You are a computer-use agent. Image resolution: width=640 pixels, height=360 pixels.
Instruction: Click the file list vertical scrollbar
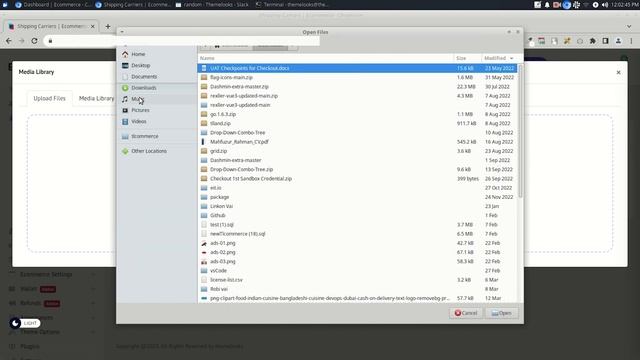coord(520,131)
